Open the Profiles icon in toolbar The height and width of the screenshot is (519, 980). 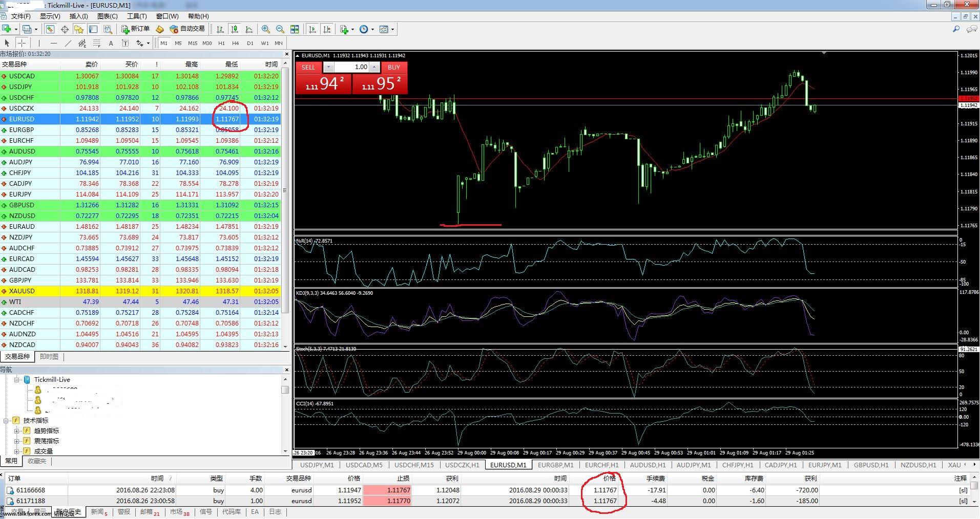coord(27,29)
